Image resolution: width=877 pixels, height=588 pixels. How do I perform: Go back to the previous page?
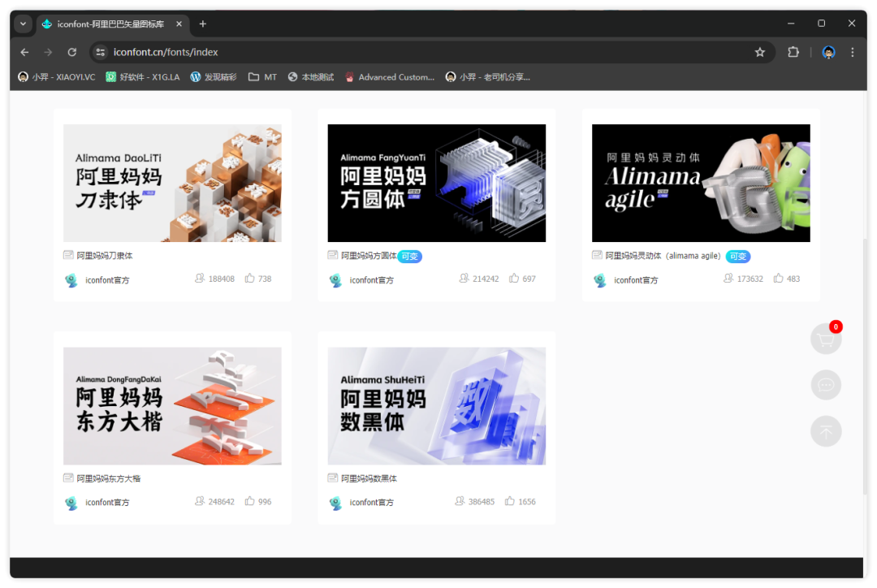24,52
